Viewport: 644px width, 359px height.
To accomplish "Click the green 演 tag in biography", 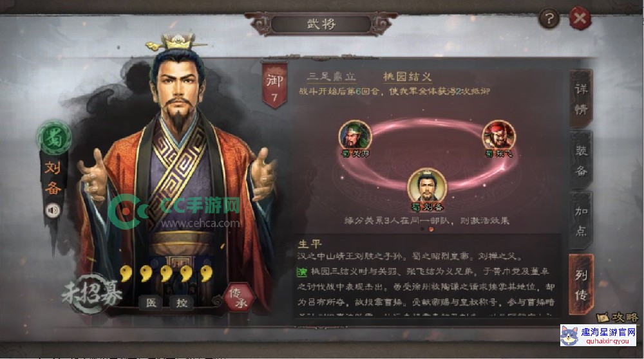I will click(x=302, y=272).
